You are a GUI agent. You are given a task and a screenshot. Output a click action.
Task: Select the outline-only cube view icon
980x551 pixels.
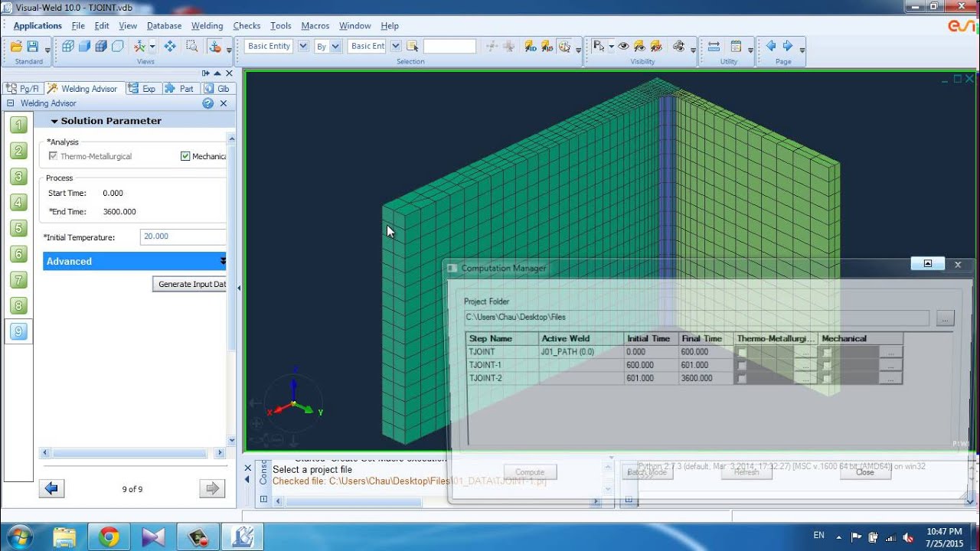click(x=118, y=46)
